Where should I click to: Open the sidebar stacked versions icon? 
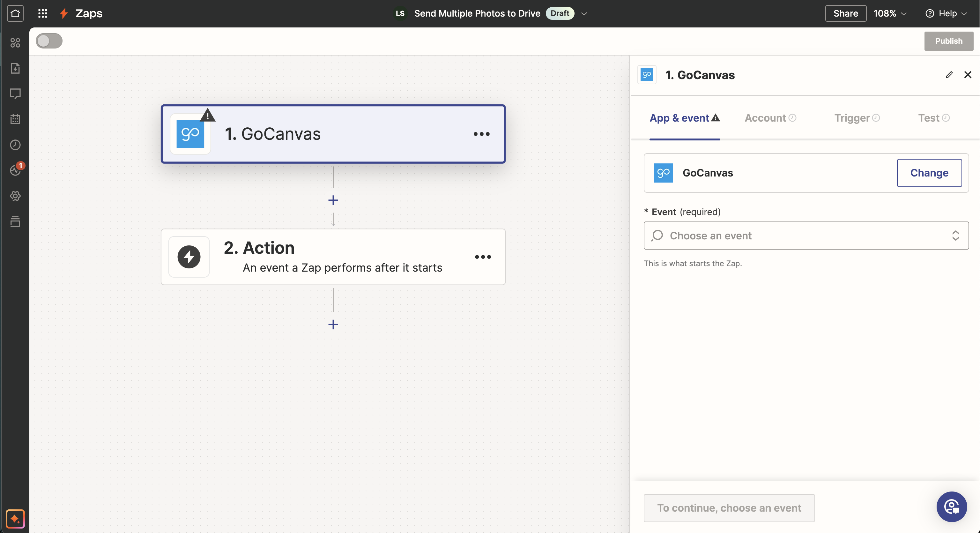coord(15,221)
